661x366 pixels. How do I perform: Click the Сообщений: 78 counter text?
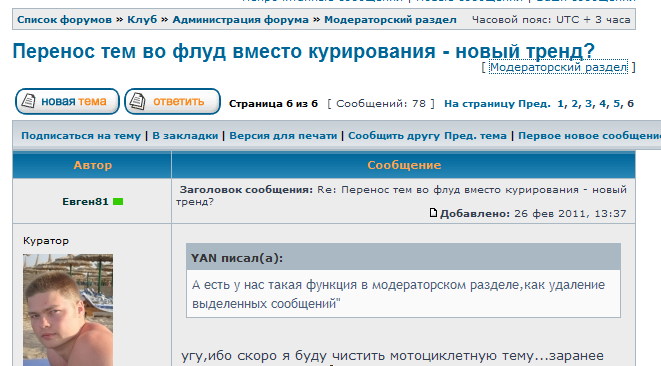381,104
